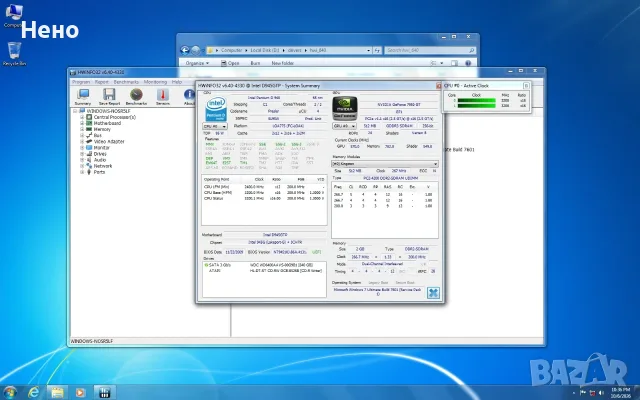The height and width of the screenshot is (400, 640).
Task: Toggle the Explorer preview pane icon
Action: pos(454,63)
